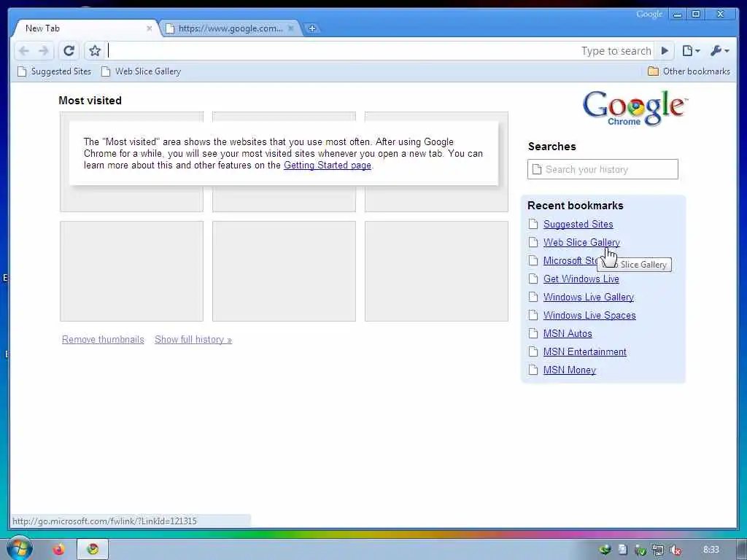Open the Getting Started page link
Image resolution: width=747 pixels, height=560 pixels.
pos(328,166)
